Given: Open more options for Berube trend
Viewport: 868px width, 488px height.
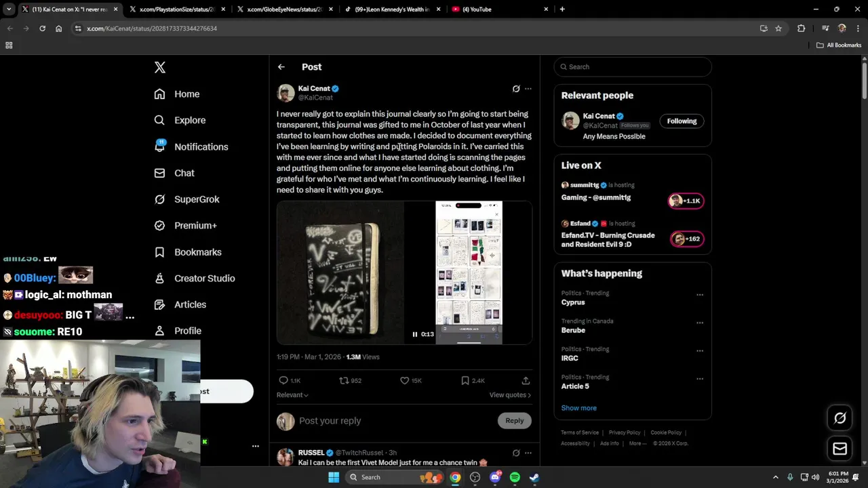Looking at the screenshot, I should tap(700, 323).
